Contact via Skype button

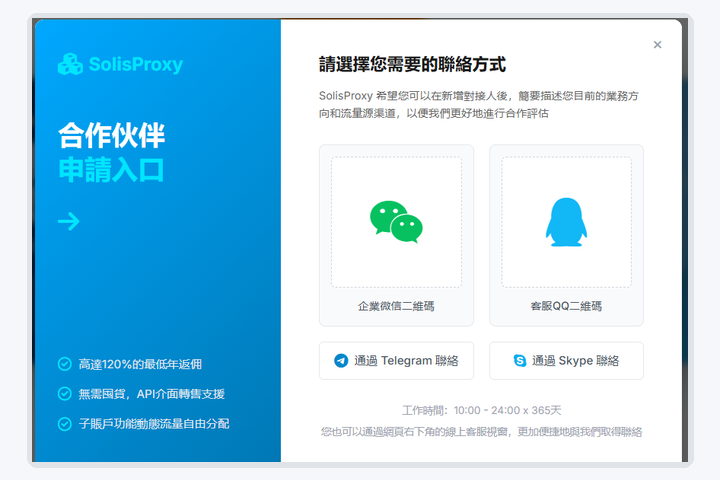(x=566, y=361)
